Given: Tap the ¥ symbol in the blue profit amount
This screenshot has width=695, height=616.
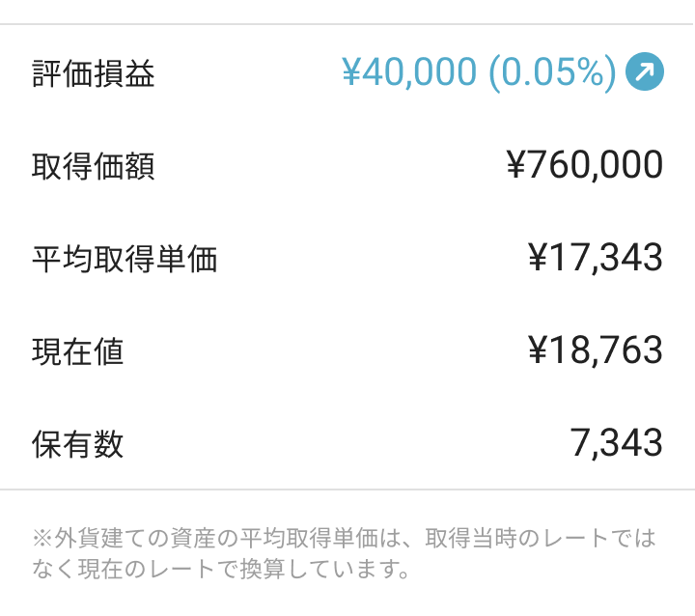Looking at the screenshot, I should 351,73.
